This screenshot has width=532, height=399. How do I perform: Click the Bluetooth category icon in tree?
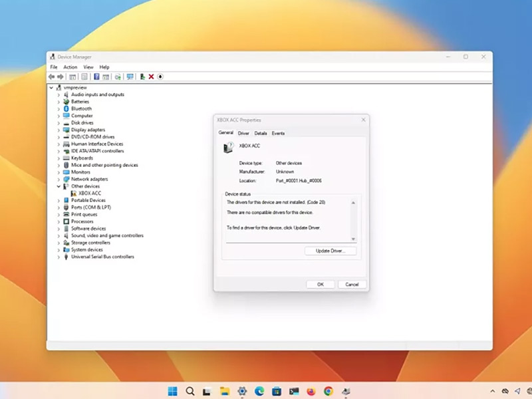[66, 108]
